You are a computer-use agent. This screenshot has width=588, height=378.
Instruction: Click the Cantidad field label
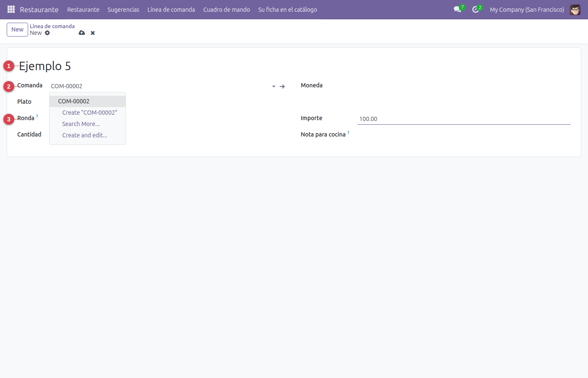tap(29, 134)
